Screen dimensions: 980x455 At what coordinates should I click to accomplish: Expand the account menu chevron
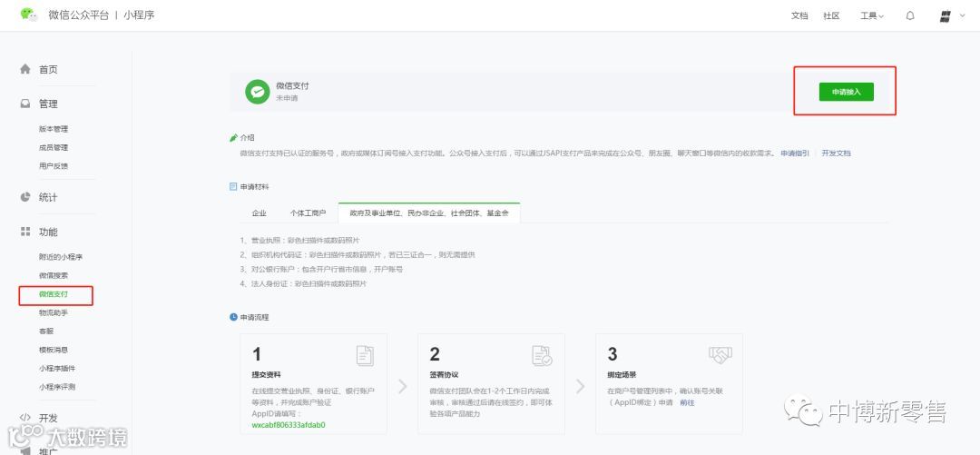point(963,16)
